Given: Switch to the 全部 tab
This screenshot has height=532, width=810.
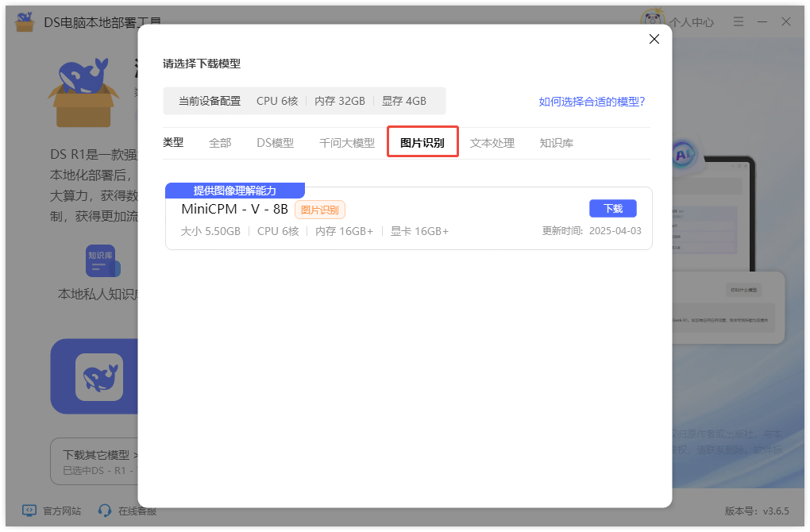Looking at the screenshot, I should [220, 143].
